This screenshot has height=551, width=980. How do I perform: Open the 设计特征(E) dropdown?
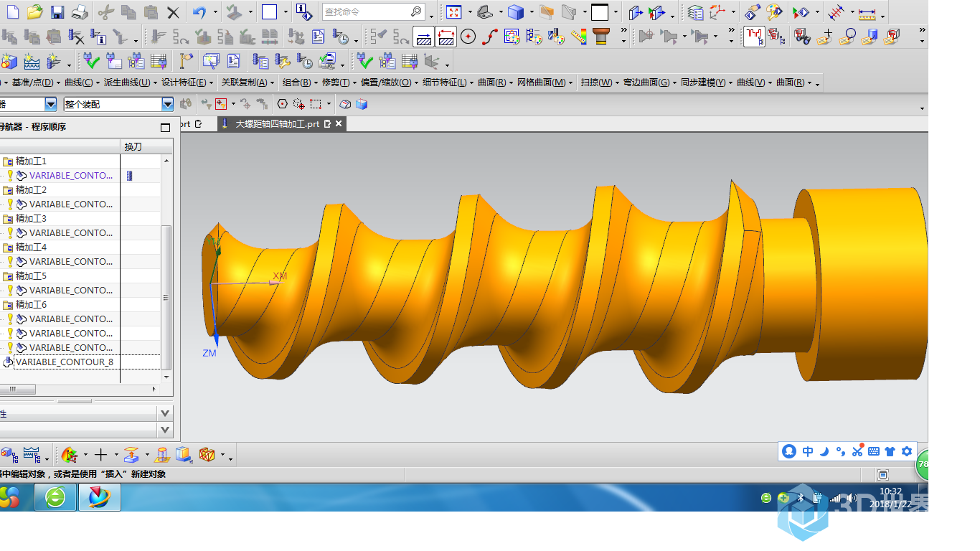pyautogui.click(x=189, y=83)
